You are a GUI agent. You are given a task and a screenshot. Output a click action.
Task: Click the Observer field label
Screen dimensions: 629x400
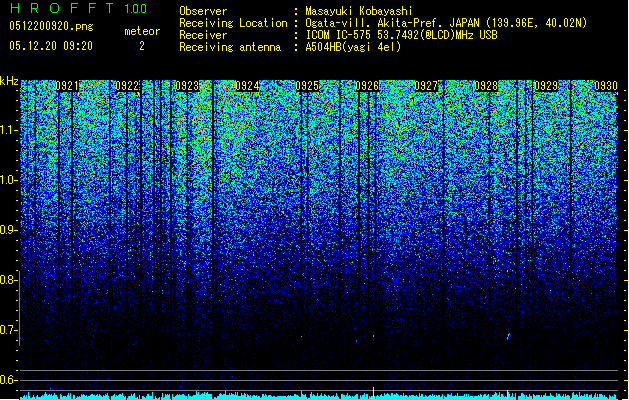[x=203, y=11]
